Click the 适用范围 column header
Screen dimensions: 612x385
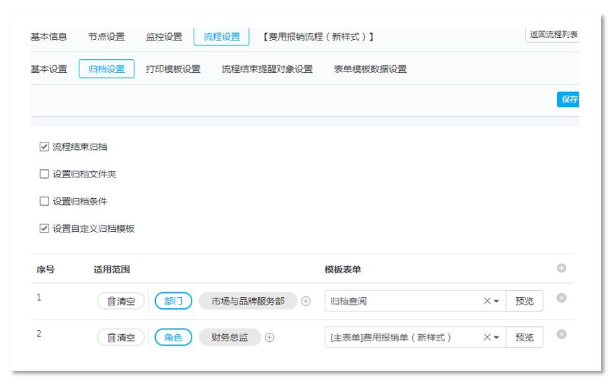[x=112, y=269]
